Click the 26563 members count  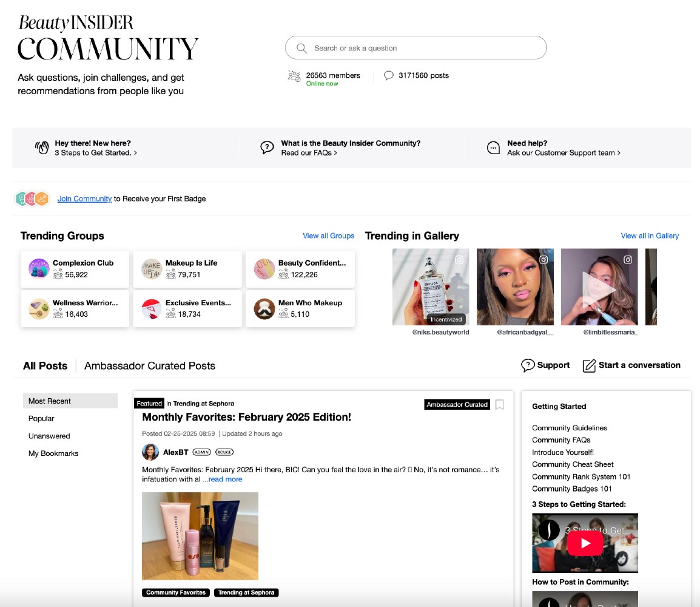pos(333,75)
